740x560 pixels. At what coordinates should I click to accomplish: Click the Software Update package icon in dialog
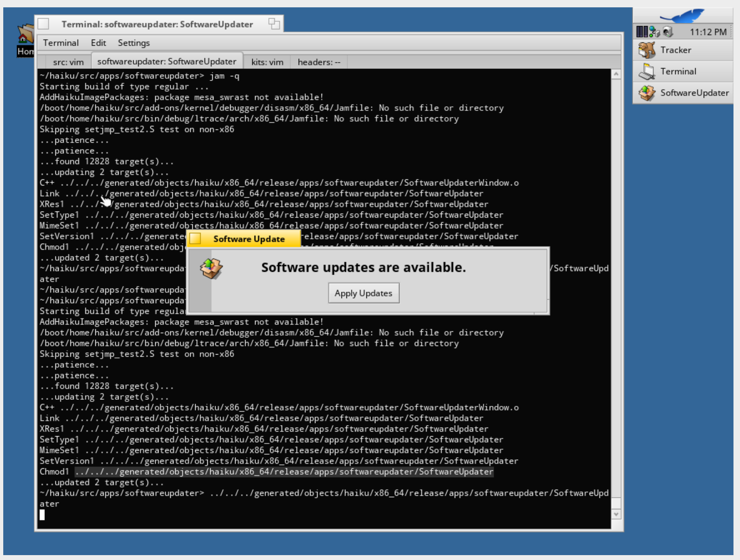click(211, 269)
